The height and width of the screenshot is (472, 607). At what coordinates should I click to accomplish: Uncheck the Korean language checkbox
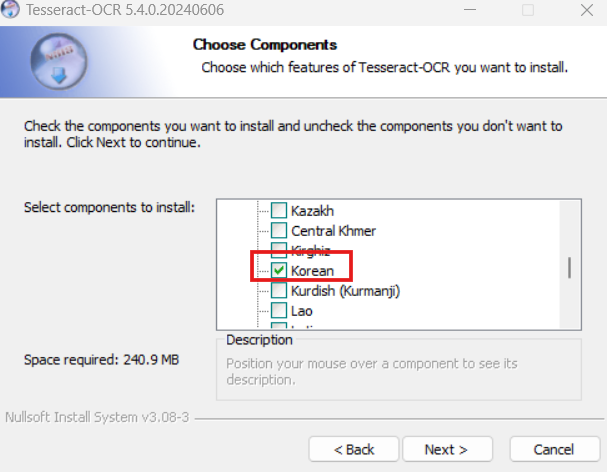279,270
